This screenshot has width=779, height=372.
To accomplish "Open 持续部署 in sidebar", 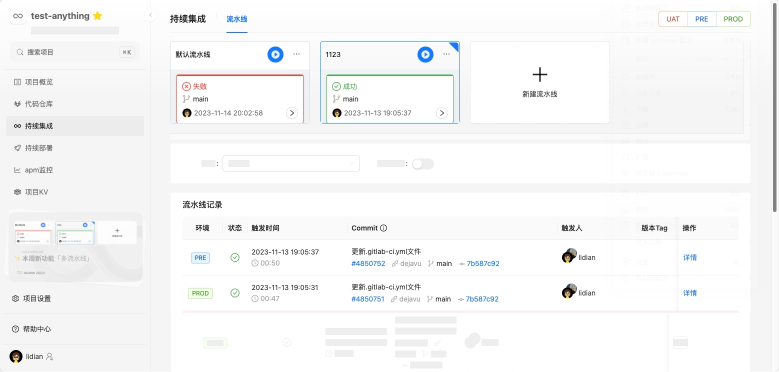I will pos(75,148).
